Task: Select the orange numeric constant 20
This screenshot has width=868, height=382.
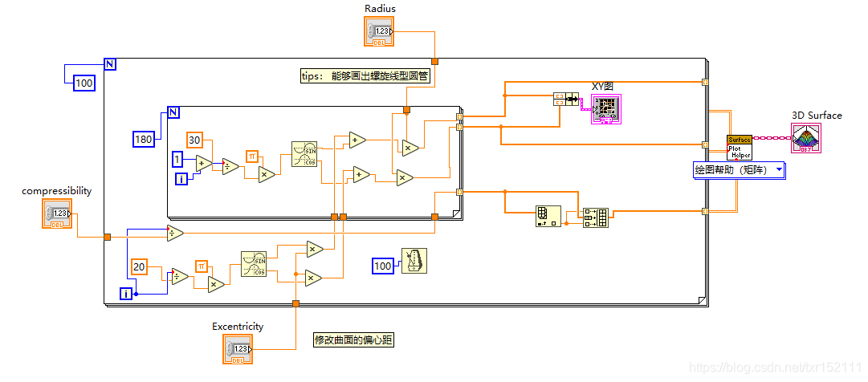Action: click(x=140, y=267)
